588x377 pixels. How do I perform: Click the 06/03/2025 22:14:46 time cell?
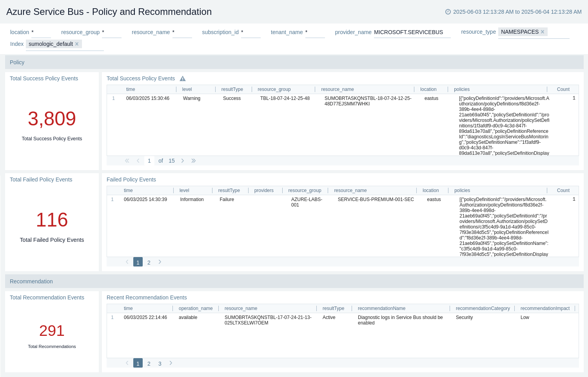(x=145, y=317)
